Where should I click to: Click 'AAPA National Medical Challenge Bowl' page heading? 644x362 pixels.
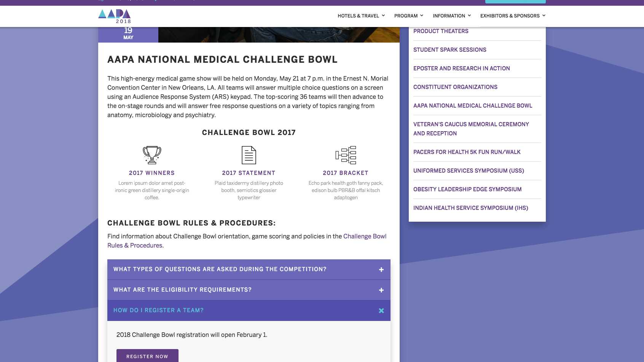[223, 60]
